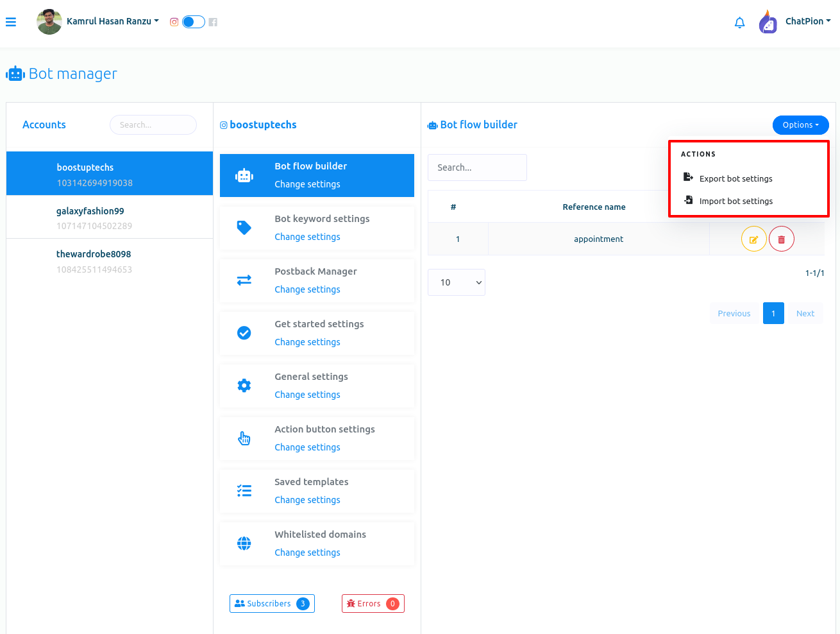Click the Action button settings hand icon
This screenshot has width=840, height=634.
click(x=244, y=438)
